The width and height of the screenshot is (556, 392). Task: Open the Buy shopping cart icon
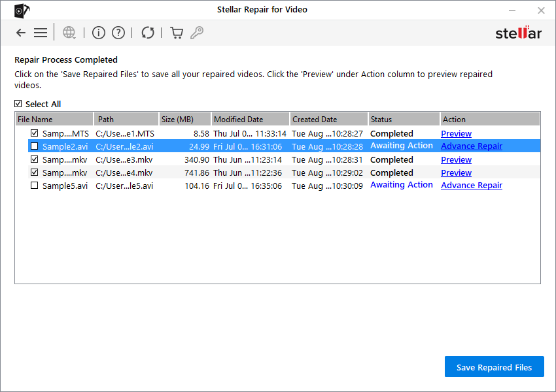pyautogui.click(x=177, y=33)
